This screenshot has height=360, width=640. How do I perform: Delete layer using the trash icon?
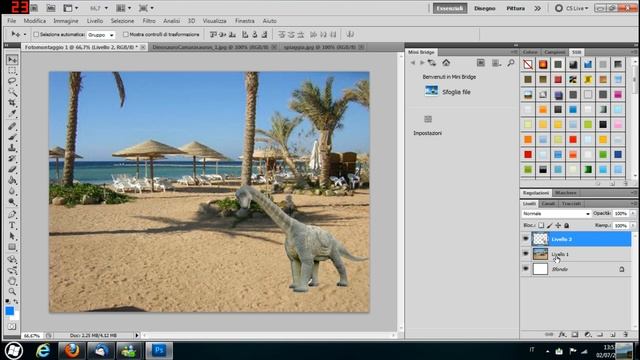[x=626, y=334]
